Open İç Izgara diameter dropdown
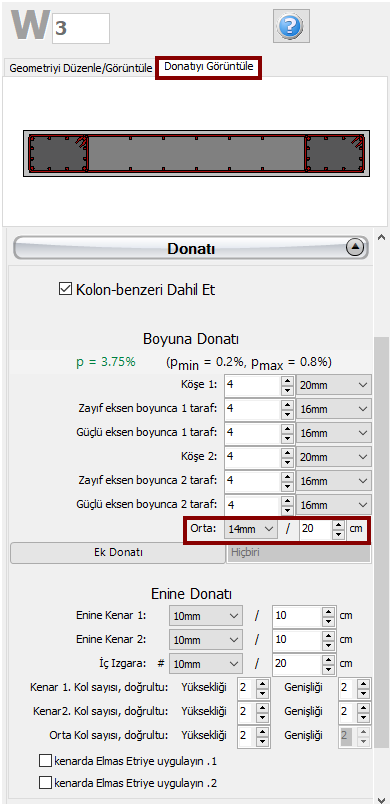 [x=205, y=664]
